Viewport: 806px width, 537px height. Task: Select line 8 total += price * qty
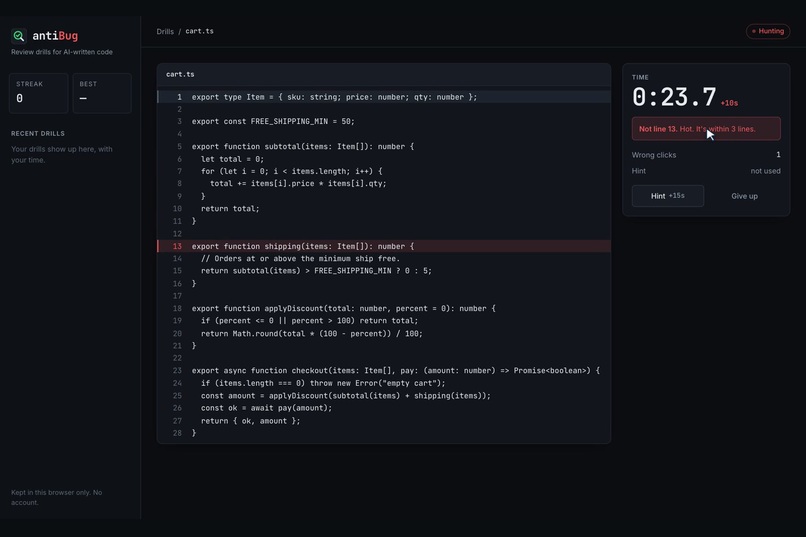(x=384, y=183)
